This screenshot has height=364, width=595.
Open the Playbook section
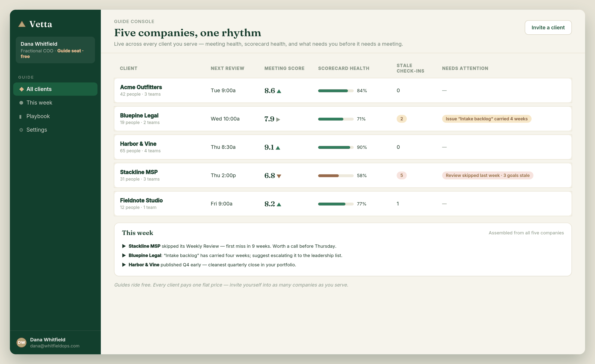point(55,116)
